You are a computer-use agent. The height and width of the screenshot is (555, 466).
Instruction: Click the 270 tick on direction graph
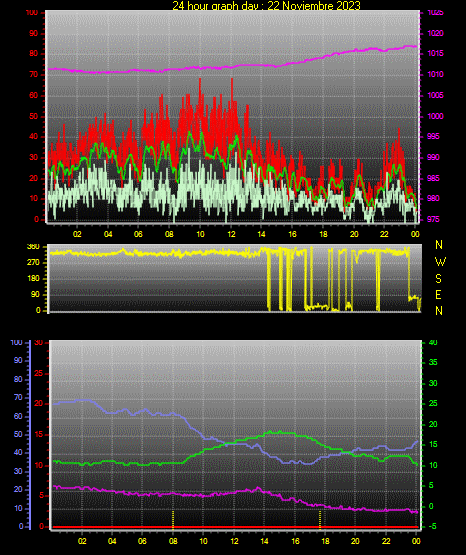34,263
